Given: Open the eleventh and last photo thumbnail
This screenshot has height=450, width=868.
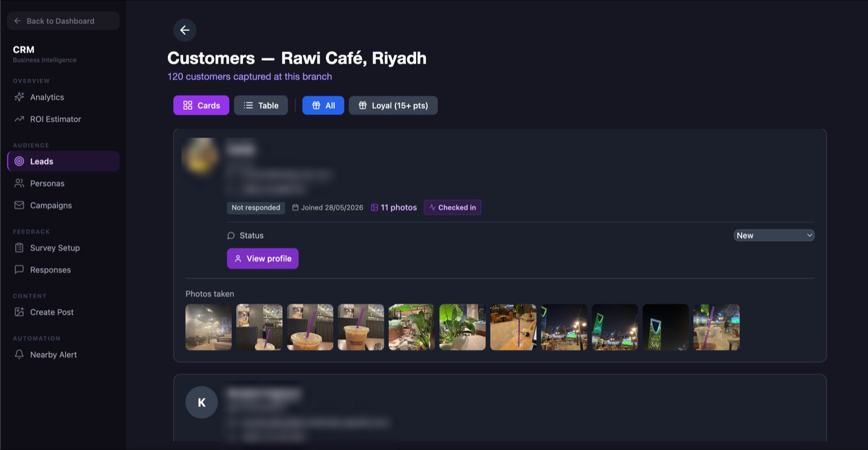Looking at the screenshot, I should tap(717, 327).
